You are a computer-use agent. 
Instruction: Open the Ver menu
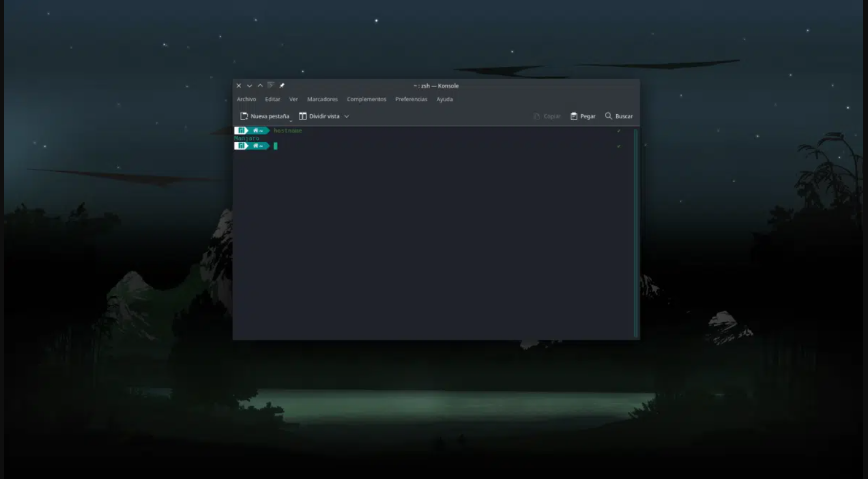click(294, 100)
